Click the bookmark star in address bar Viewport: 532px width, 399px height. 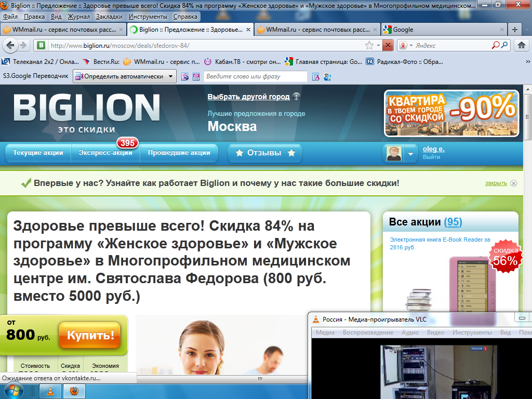point(369,45)
